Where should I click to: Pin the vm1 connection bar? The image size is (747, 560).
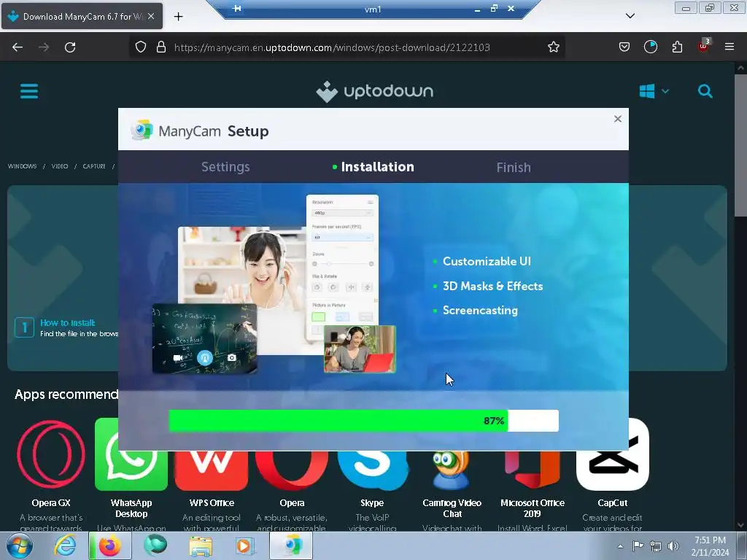(x=236, y=9)
